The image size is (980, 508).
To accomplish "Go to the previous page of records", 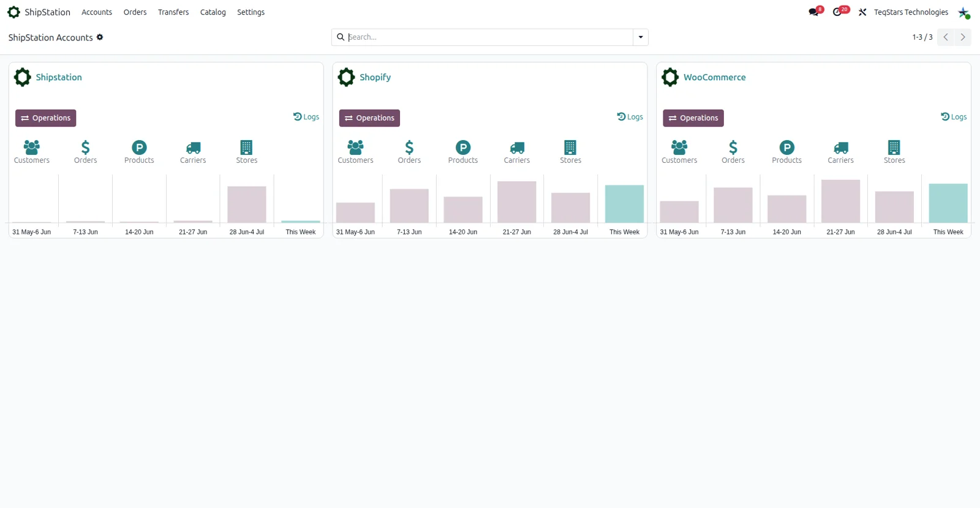I will pyautogui.click(x=946, y=37).
